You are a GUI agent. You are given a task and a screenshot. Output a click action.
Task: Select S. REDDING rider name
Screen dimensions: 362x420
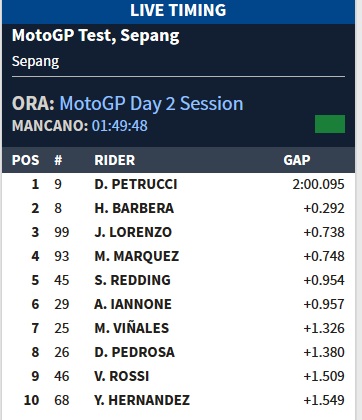click(x=133, y=280)
